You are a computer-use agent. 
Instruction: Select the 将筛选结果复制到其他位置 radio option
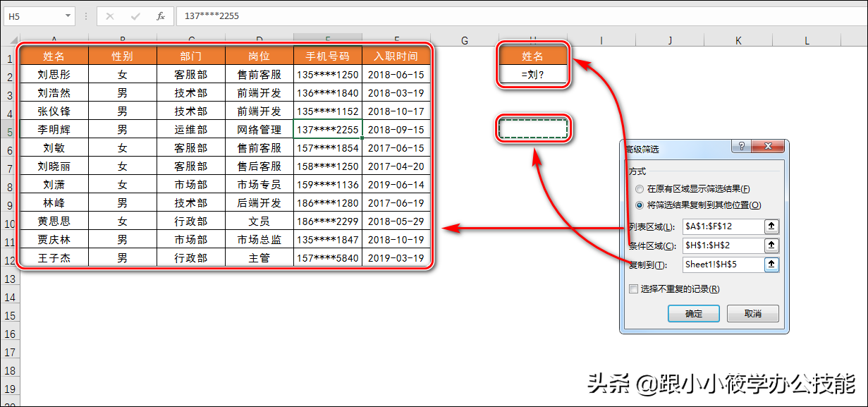tap(640, 205)
